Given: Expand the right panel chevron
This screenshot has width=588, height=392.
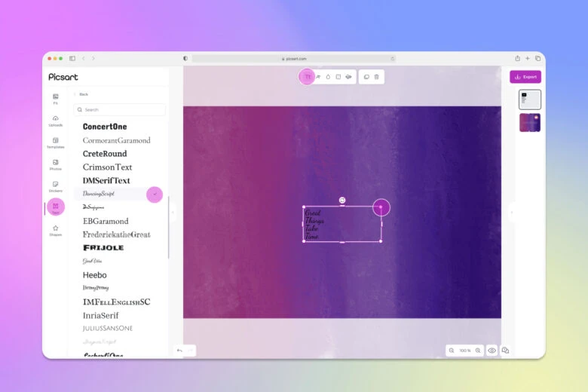Looking at the screenshot, I should coord(511,213).
